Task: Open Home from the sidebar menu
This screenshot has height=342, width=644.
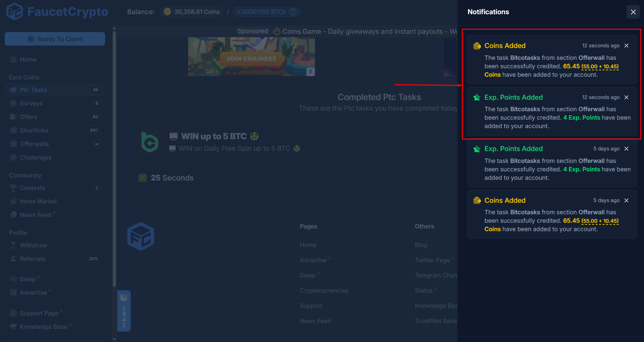Action: pyautogui.click(x=28, y=59)
